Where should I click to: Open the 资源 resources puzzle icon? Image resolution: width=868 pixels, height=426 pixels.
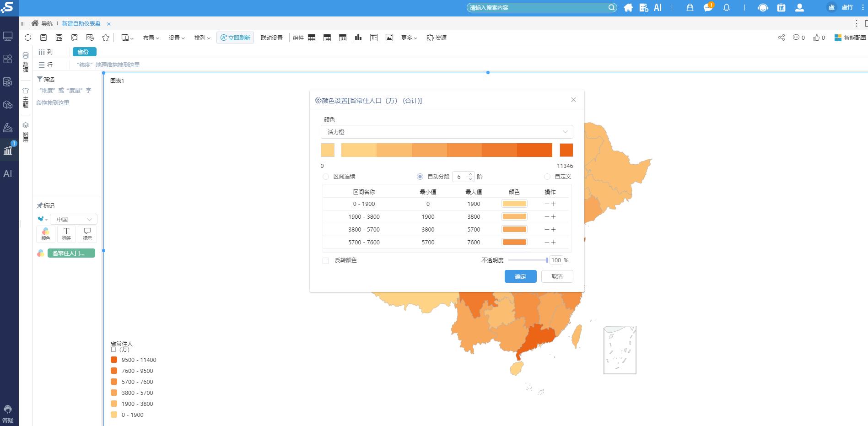tap(436, 38)
